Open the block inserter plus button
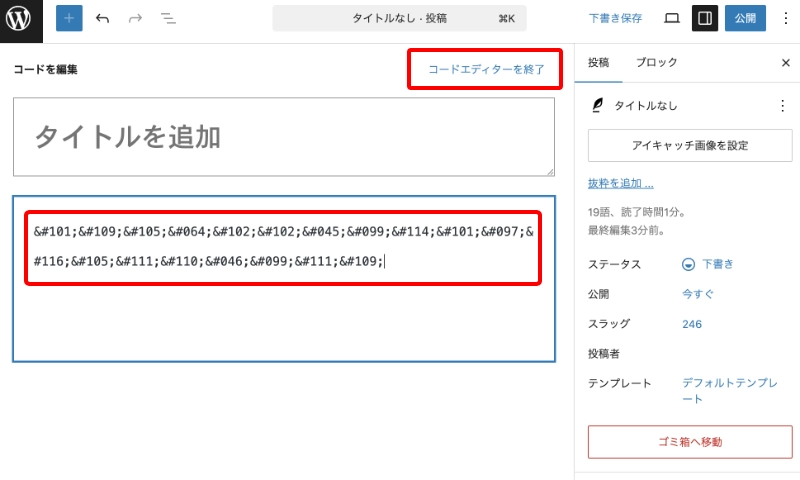The image size is (800, 480). 69,19
